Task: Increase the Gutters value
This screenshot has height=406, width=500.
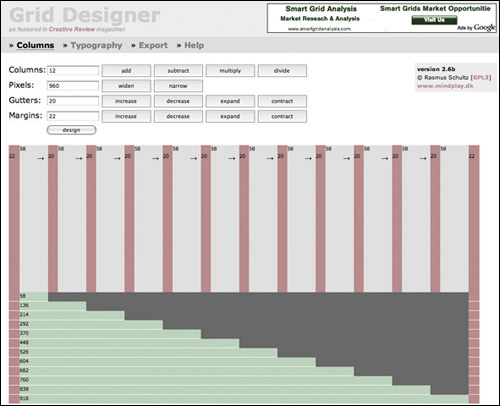Action: coord(126,101)
